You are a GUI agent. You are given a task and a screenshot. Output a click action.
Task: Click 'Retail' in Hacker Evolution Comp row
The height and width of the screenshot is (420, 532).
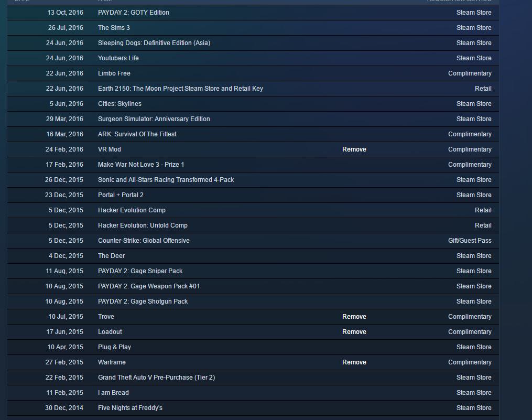tap(483, 210)
